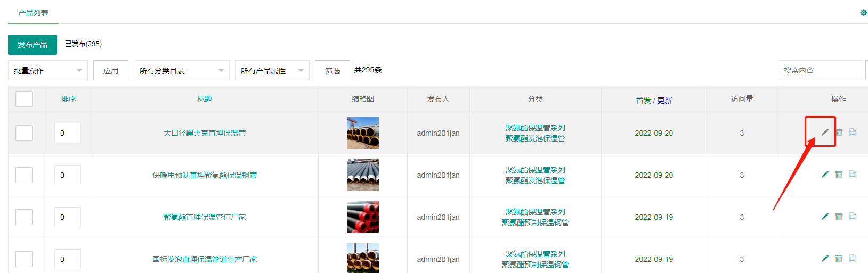Click the 搜索内容 search field
The width and height of the screenshot is (868, 273).
click(x=820, y=70)
